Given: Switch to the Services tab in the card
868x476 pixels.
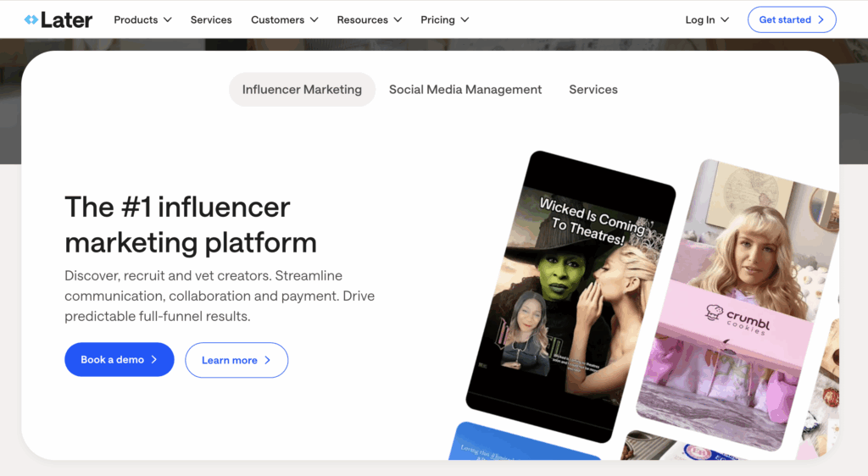Looking at the screenshot, I should tap(593, 90).
